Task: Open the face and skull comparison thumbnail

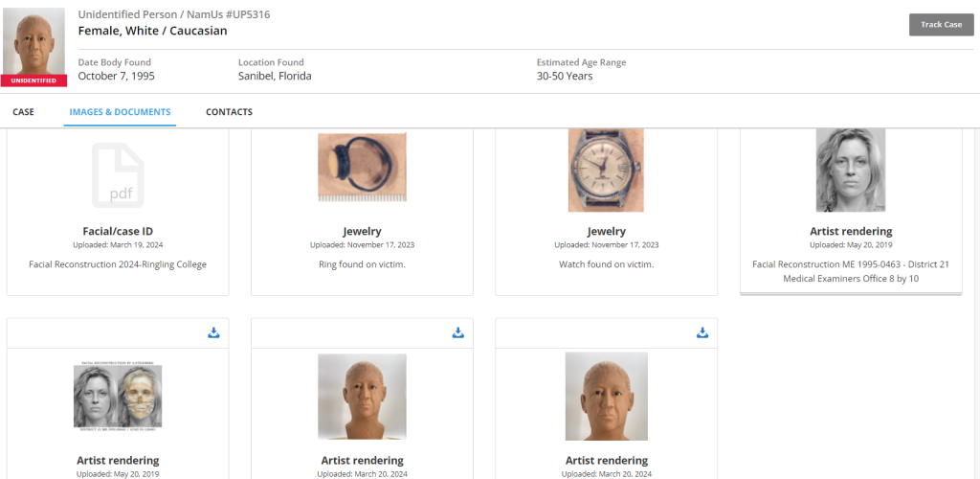Action: (118, 397)
